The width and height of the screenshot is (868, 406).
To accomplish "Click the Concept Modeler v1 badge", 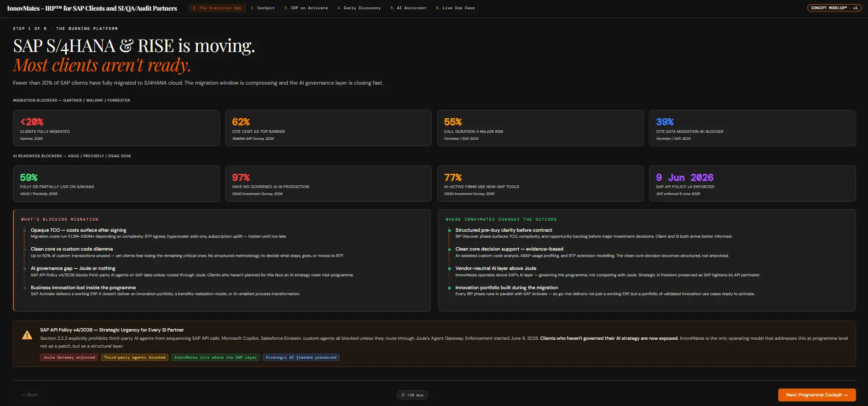I will [834, 8].
